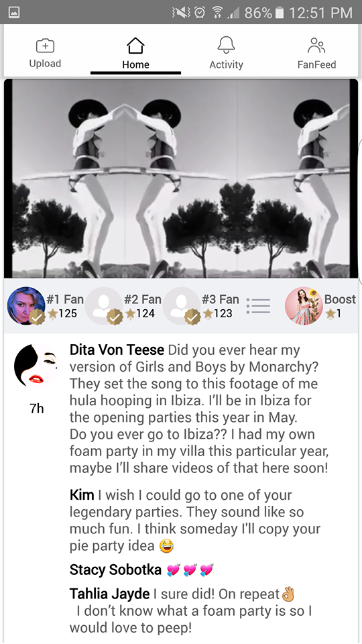The width and height of the screenshot is (362, 644).
Task: Tap the #2 Fan placeholder avatar
Action: [x=104, y=306]
